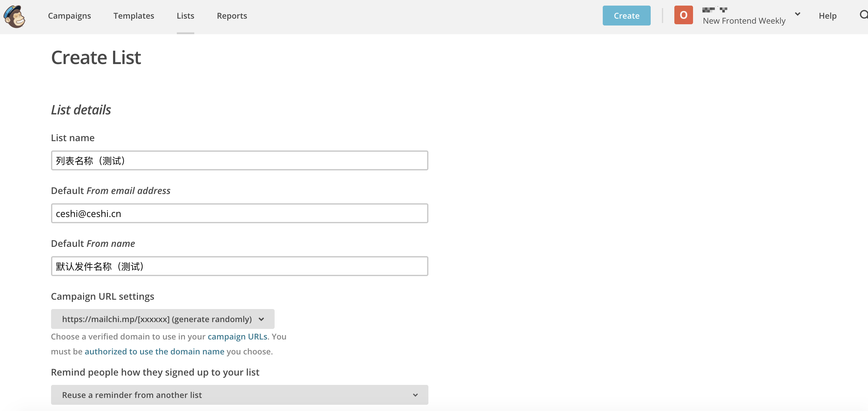Image resolution: width=868 pixels, height=411 pixels.
Task: Click the Create List page heading
Action: tap(96, 58)
